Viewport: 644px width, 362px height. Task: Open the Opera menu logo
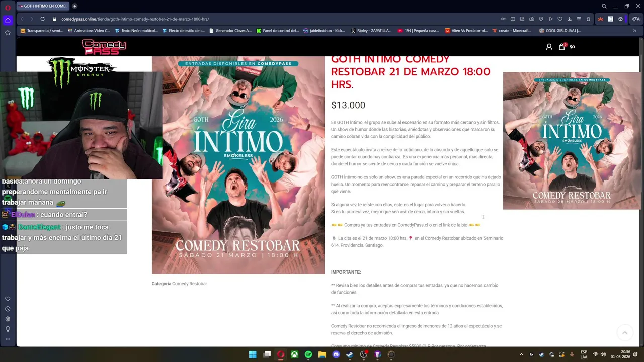(8, 7)
